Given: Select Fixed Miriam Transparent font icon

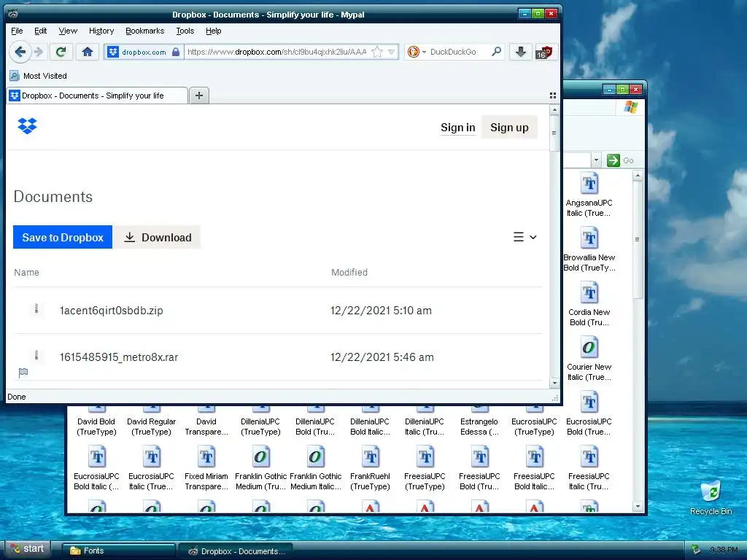Looking at the screenshot, I should (x=206, y=456).
